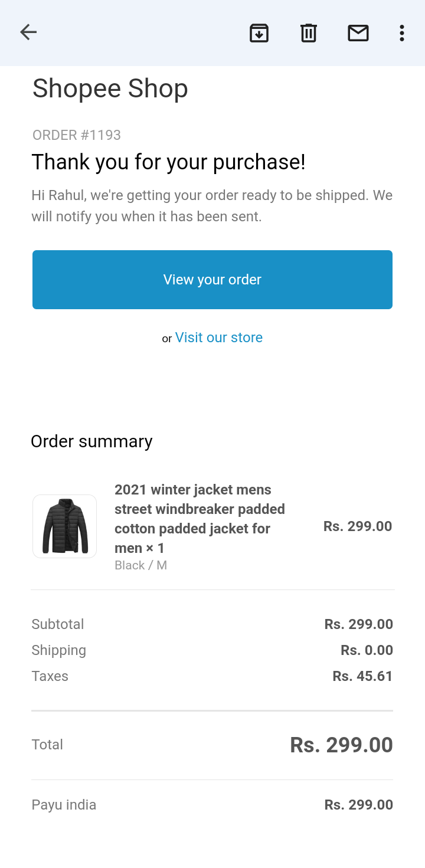The width and height of the screenshot is (425, 868).
Task: Click the Thank you for your purchase heading
Action: 168,162
